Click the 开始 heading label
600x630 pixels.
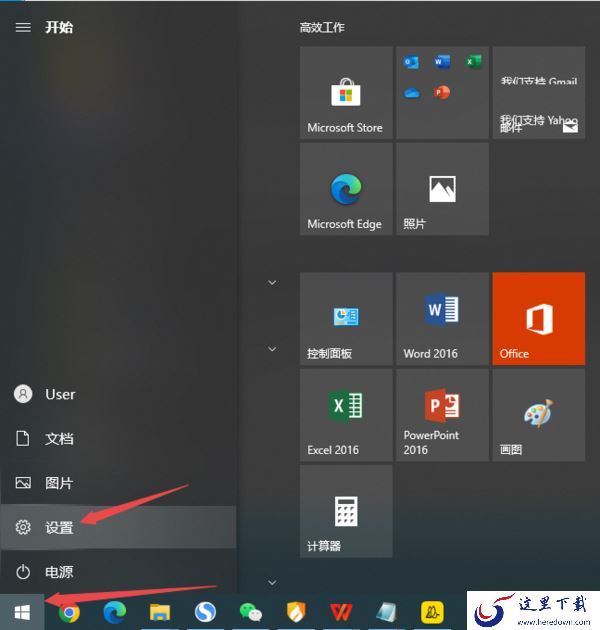[59, 27]
